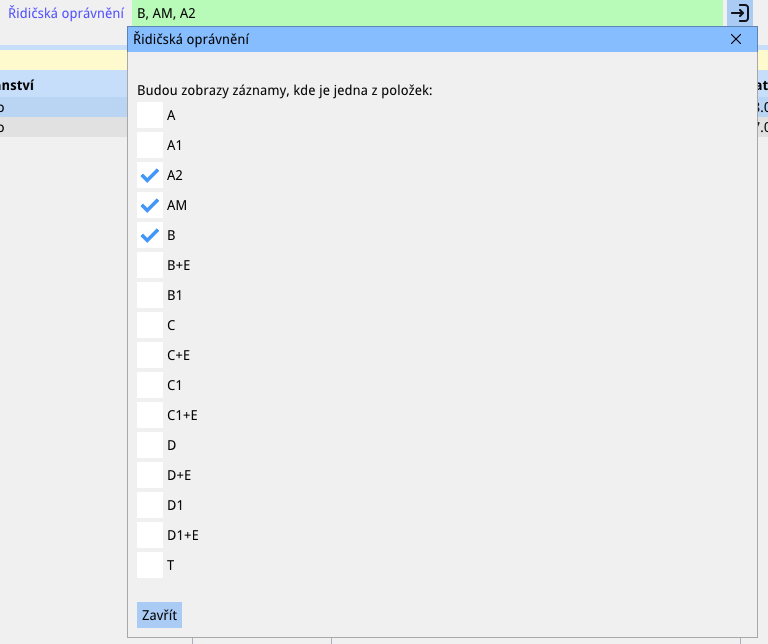Screen dimensions: 768x644
Task: Toggle the C1 license checkbox
Action: (x=150, y=385)
